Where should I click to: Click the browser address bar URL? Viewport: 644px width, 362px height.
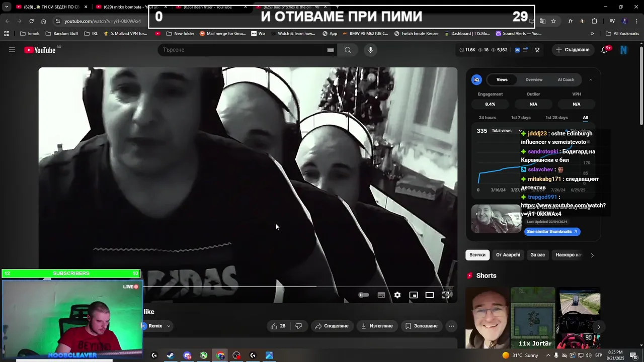pos(103,21)
